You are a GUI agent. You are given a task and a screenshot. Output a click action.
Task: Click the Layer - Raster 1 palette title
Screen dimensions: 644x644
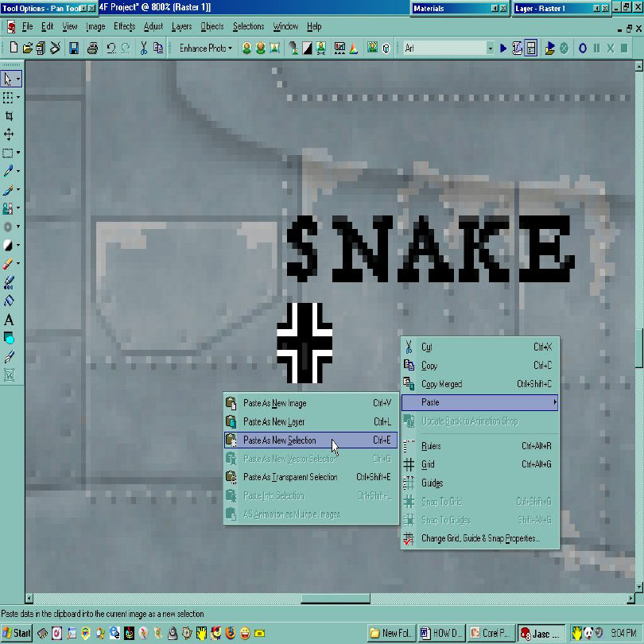(561, 8)
